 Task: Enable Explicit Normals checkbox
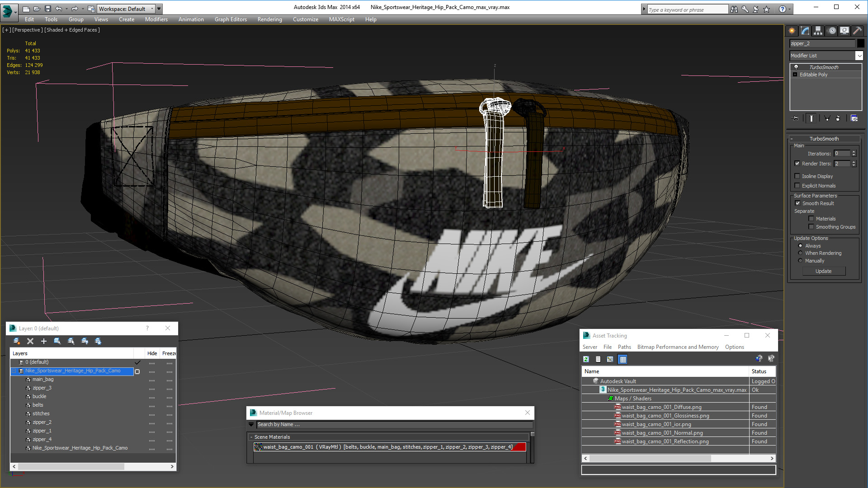pyautogui.click(x=797, y=186)
